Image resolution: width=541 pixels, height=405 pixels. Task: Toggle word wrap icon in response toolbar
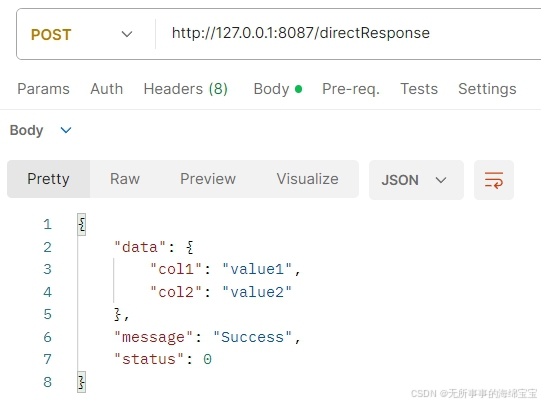click(494, 180)
